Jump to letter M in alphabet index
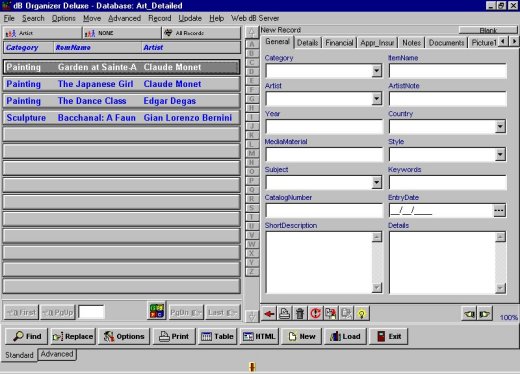 (252, 153)
